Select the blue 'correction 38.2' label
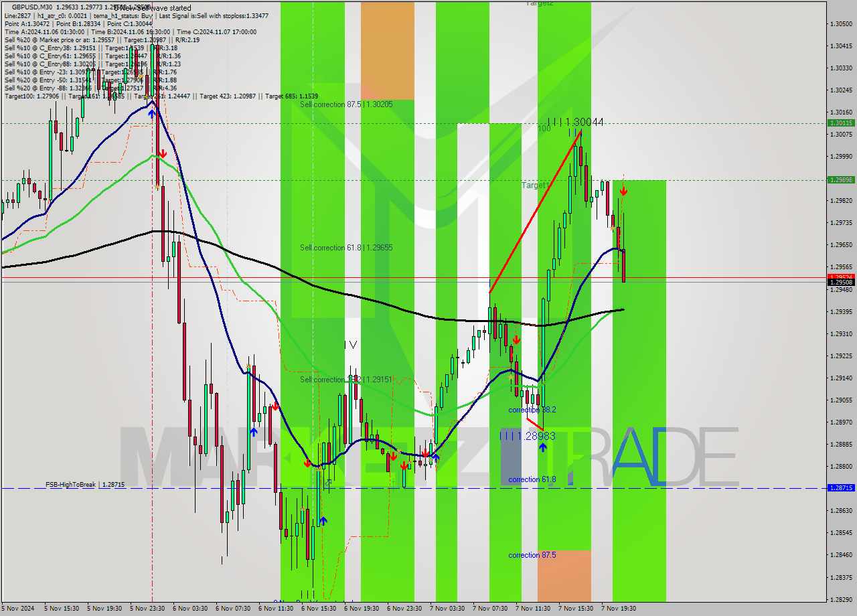The height and width of the screenshot is (616, 857). tap(532, 410)
